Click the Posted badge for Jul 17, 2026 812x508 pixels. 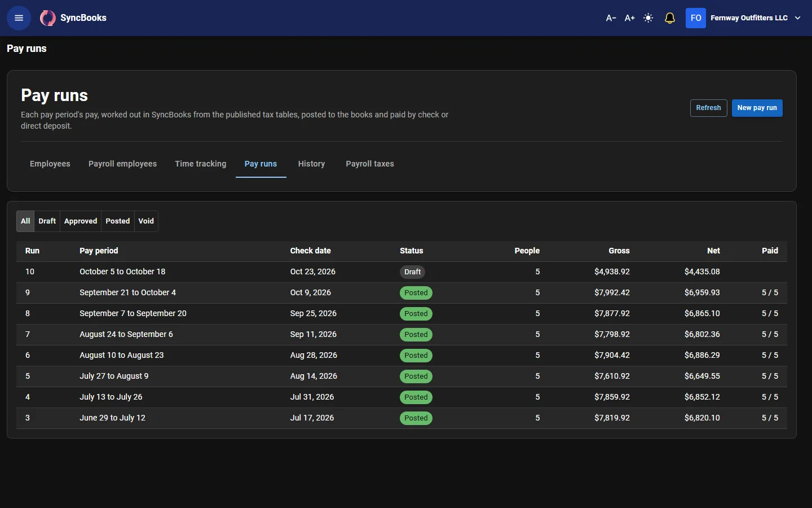[x=416, y=418]
